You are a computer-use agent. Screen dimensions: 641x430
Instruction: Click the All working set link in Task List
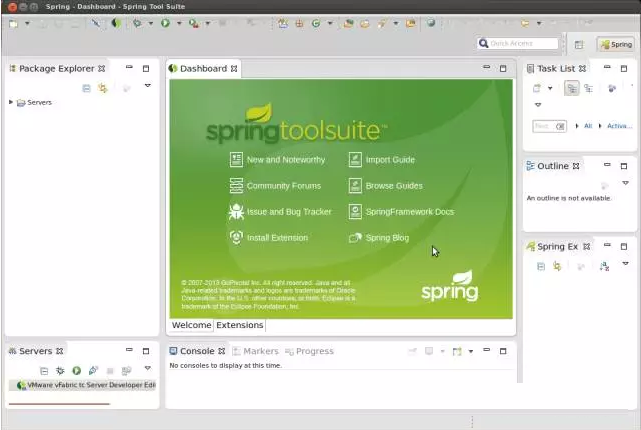588,126
